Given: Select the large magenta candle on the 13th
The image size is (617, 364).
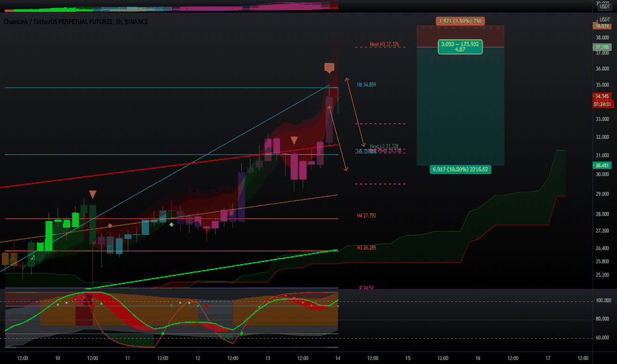Looking at the screenshot, I should [x=294, y=167].
